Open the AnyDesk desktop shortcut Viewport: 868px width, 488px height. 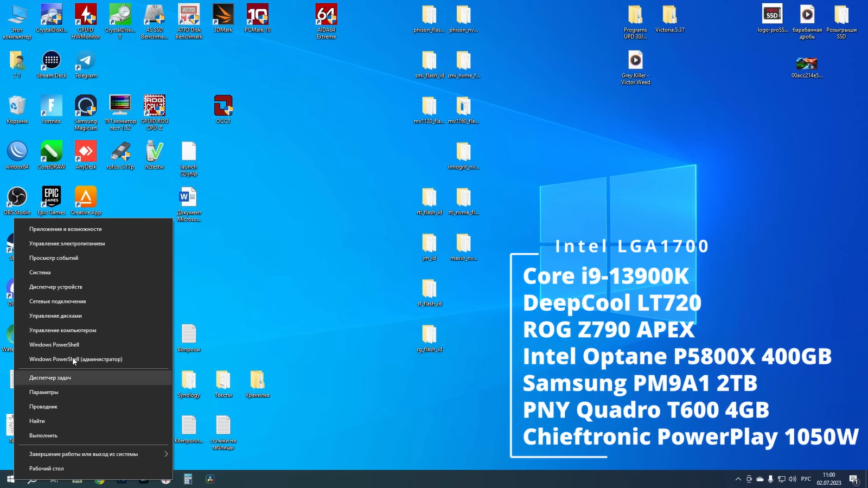pos(86,153)
